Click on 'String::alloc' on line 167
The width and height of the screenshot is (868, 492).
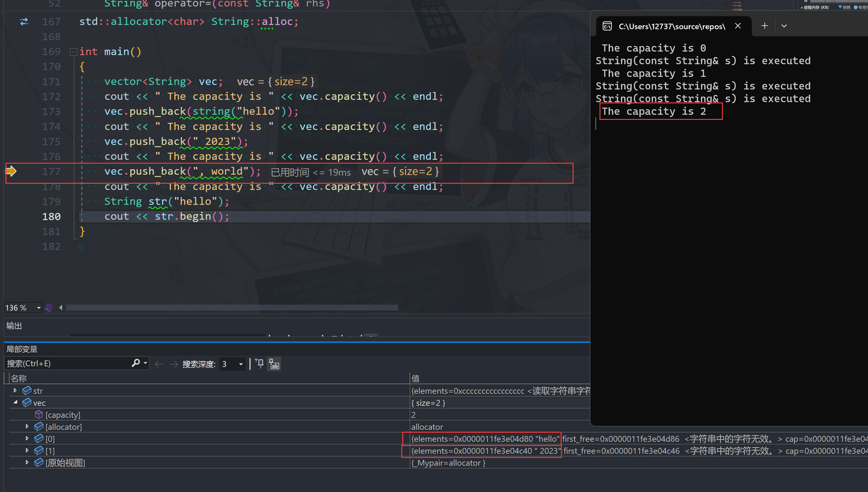tap(252, 22)
